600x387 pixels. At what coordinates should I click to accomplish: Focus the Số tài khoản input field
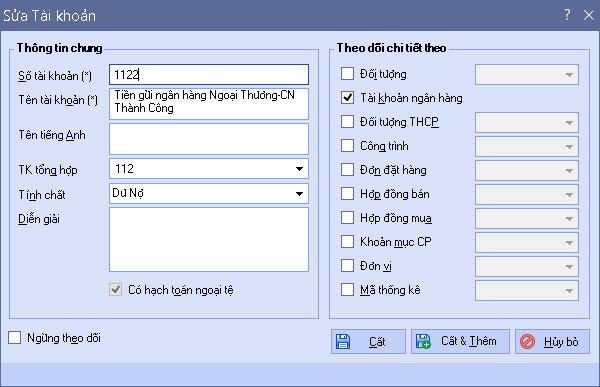click(209, 74)
